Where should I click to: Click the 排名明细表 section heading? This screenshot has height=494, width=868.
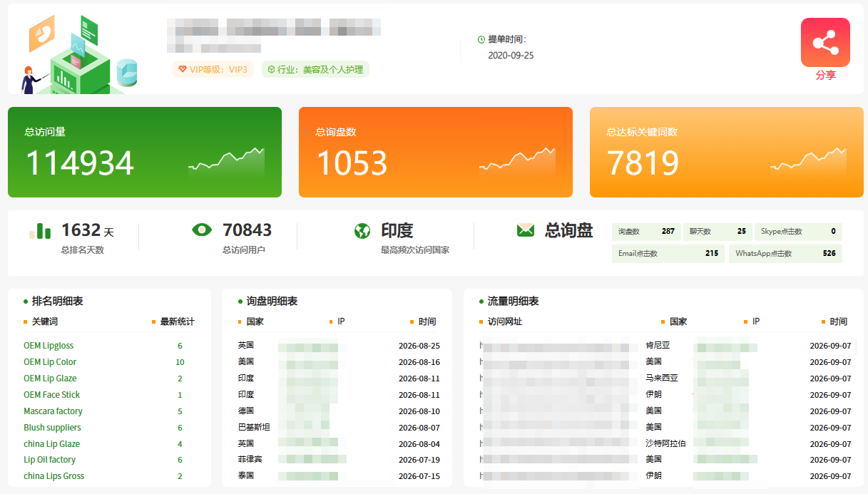(57, 302)
